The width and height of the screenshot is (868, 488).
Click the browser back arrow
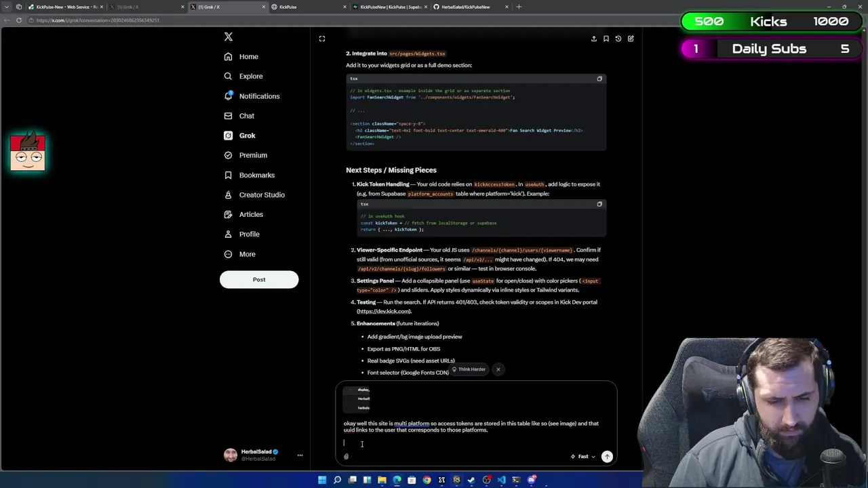tap(5, 20)
